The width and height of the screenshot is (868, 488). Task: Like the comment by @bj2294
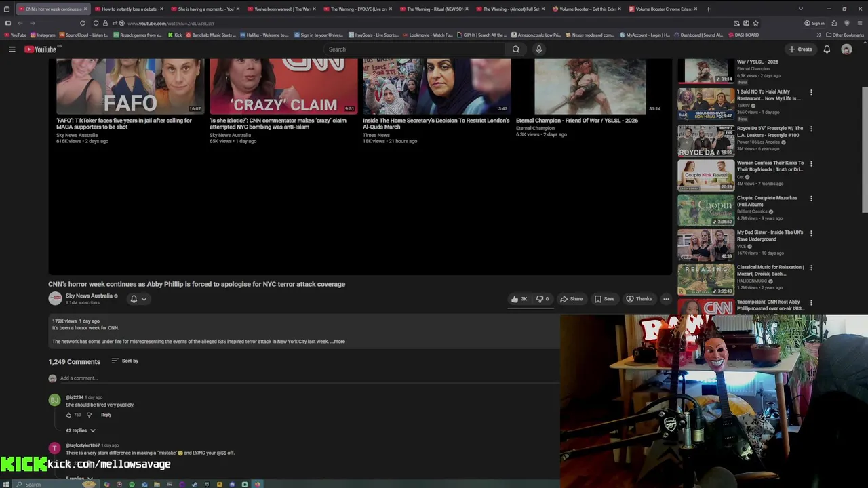coord(68,415)
